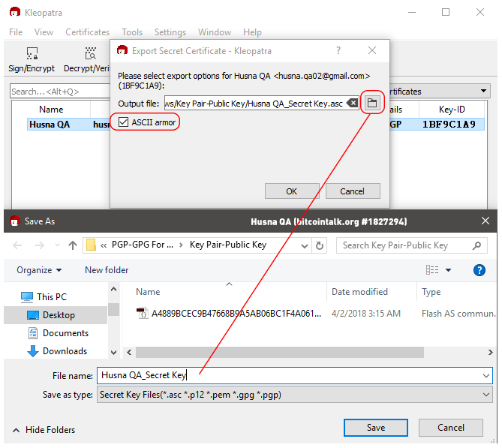The height and width of the screenshot is (448, 502).
Task: Open Save As help question mark
Action: [479, 270]
